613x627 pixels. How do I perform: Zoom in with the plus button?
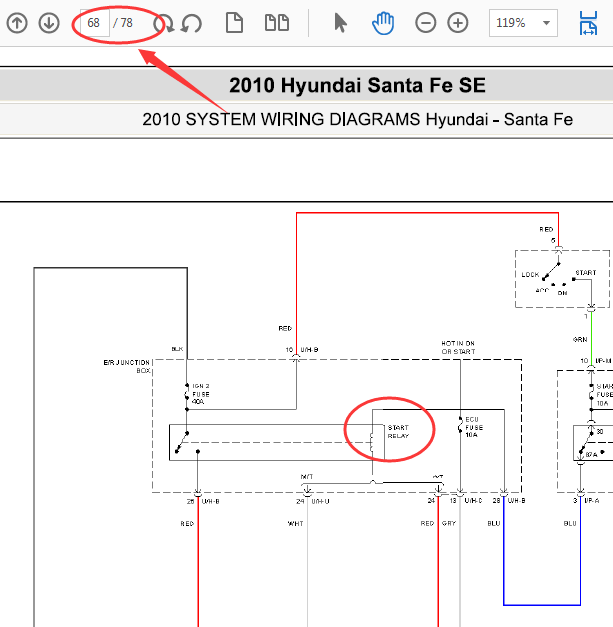[x=457, y=23]
